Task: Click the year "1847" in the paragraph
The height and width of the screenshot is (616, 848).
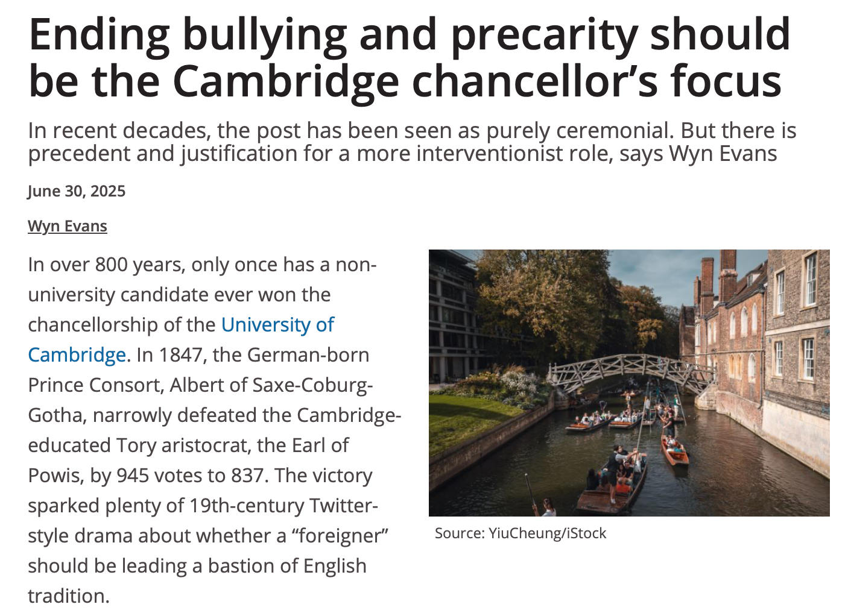Action: pyautogui.click(x=180, y=355)
